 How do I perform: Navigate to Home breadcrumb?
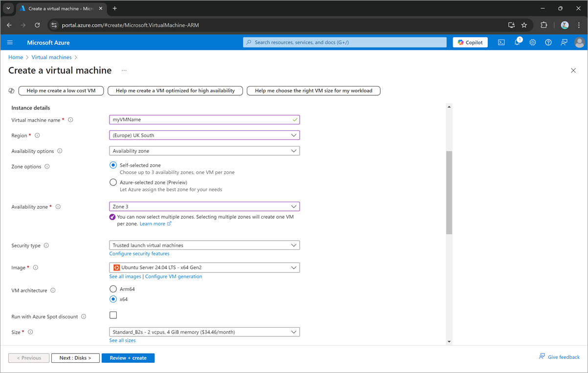pyautogui.click(x=16, y=57)
